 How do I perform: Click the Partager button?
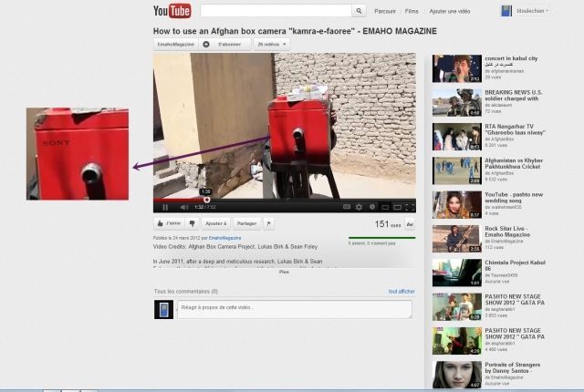[246, 223]
